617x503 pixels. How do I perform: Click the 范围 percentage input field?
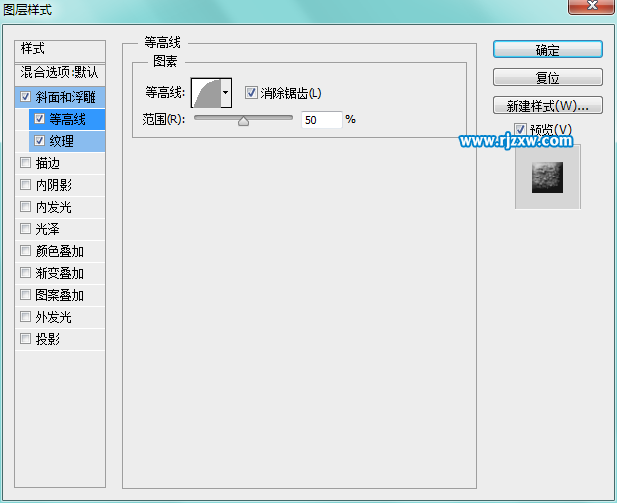321,120
